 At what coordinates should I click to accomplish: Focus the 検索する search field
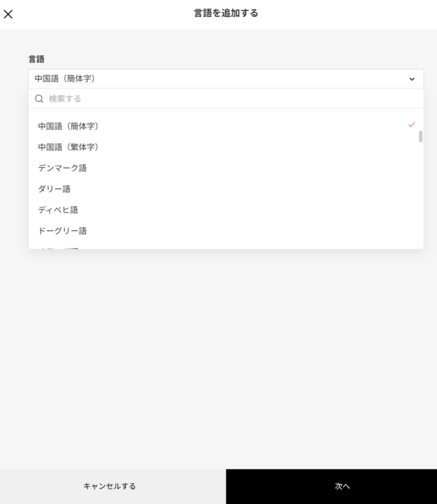(233, 99)
